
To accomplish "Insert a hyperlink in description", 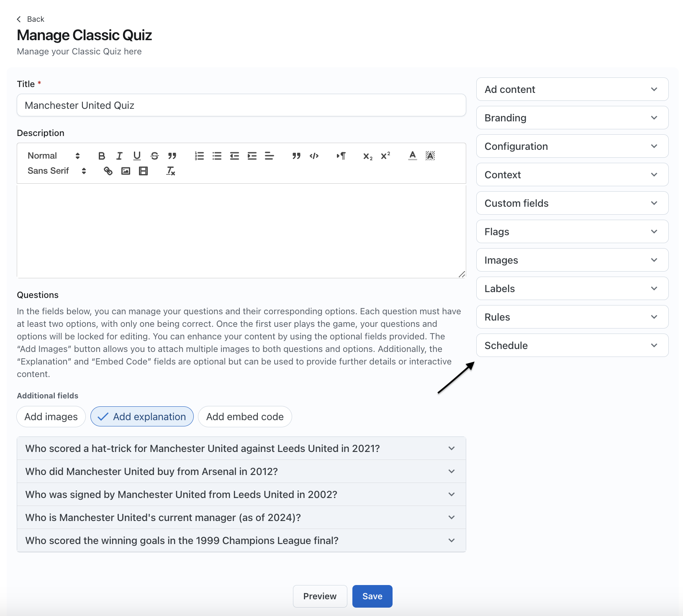I will tap(108, 171).
